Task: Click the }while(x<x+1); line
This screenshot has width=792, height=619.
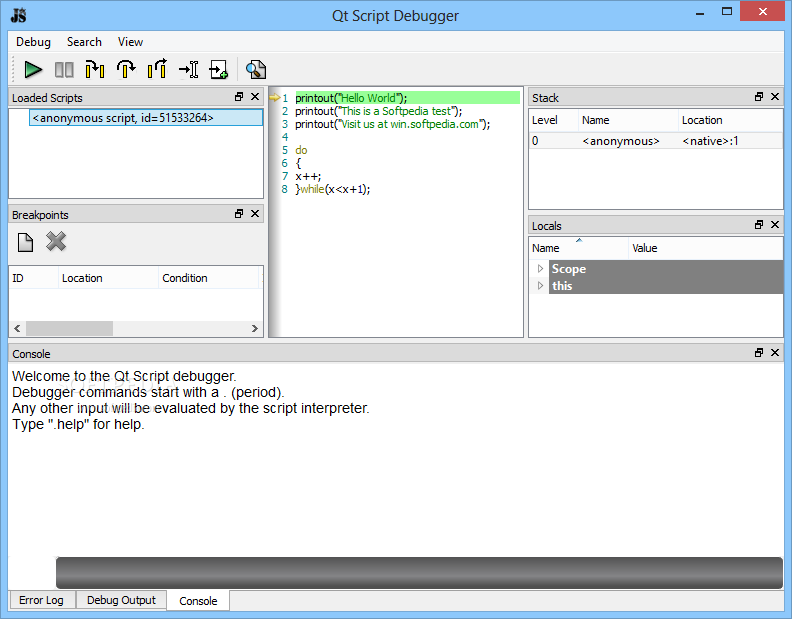Action: (333, 189)
